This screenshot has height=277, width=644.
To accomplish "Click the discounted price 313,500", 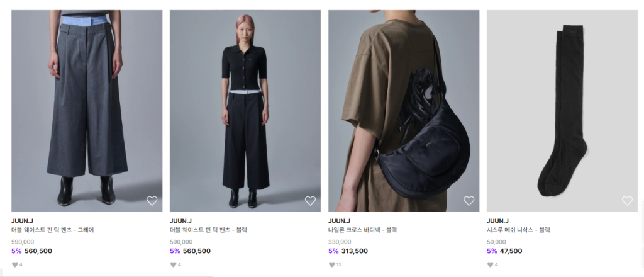I will [355, 251].
